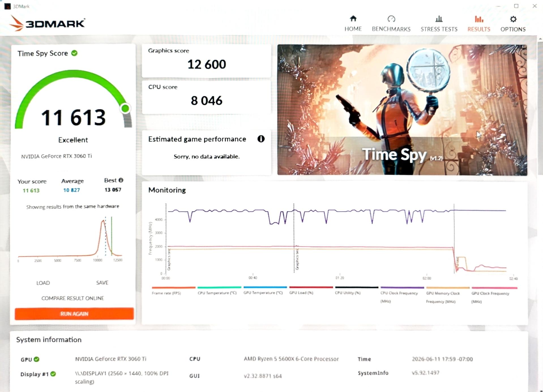
Task: Open Options gear icon
Action: point(513,19)
